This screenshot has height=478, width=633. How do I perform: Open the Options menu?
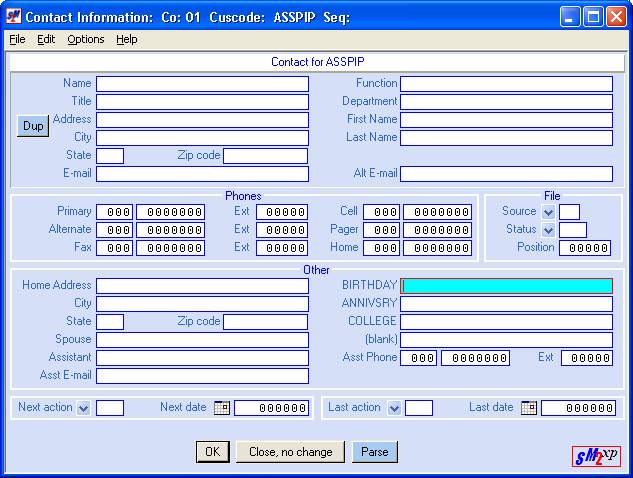[86, 39]
